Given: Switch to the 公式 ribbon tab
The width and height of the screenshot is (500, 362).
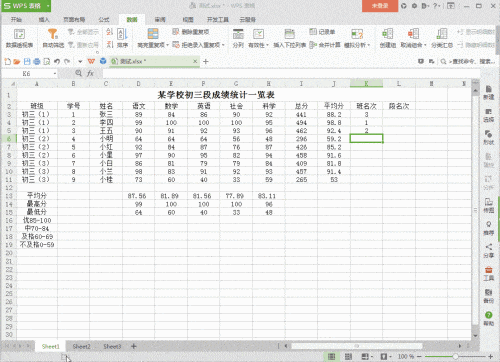Looking at the screenshot, I should click(x=104, y=20).
